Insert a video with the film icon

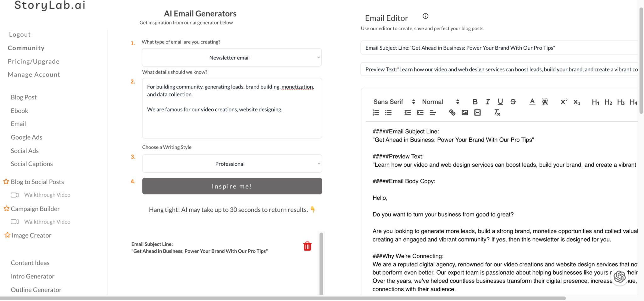point(477,113)
